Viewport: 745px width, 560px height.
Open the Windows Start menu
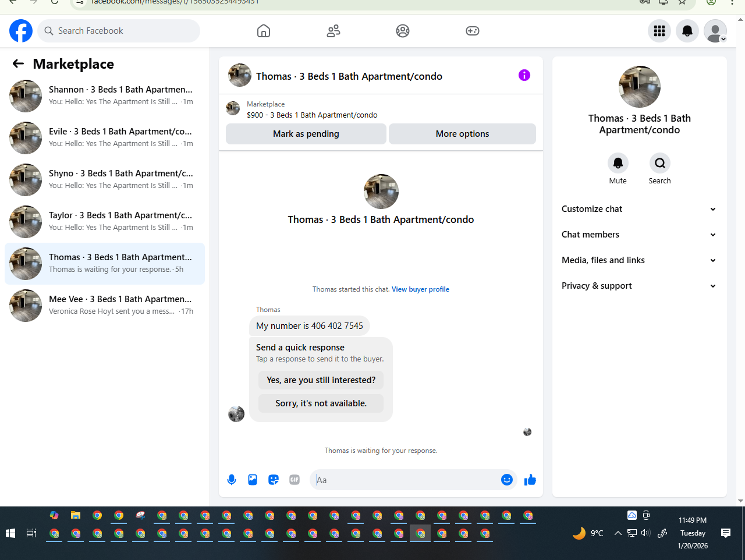pyautogui.click(x=10, y=533)
